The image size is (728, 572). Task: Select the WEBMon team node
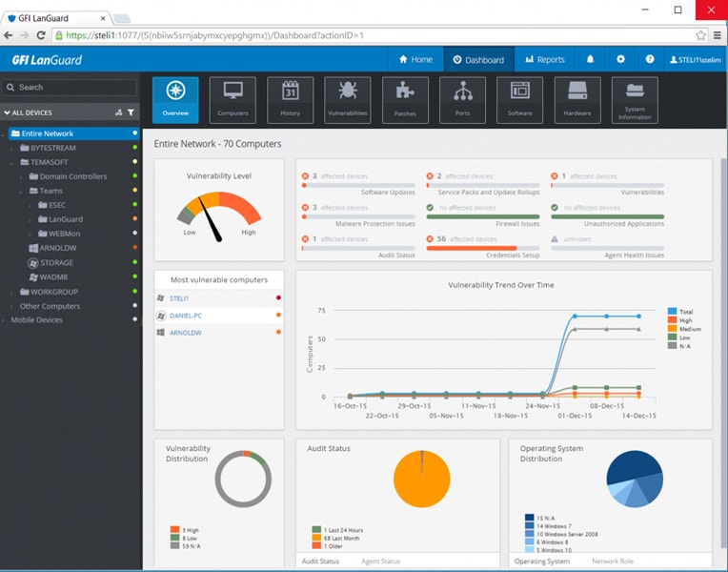(x=64, y=234)
